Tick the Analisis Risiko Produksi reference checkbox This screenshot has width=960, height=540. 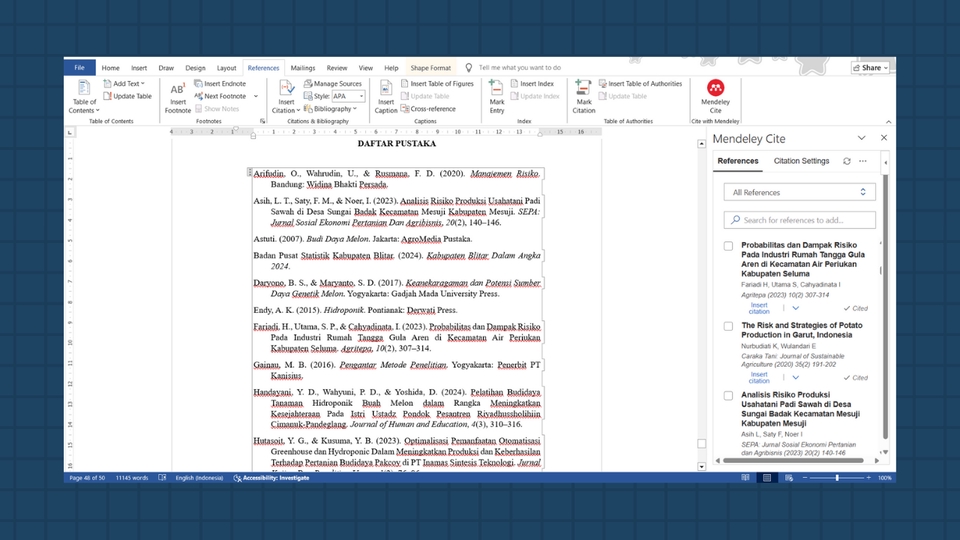pos(728,396)
